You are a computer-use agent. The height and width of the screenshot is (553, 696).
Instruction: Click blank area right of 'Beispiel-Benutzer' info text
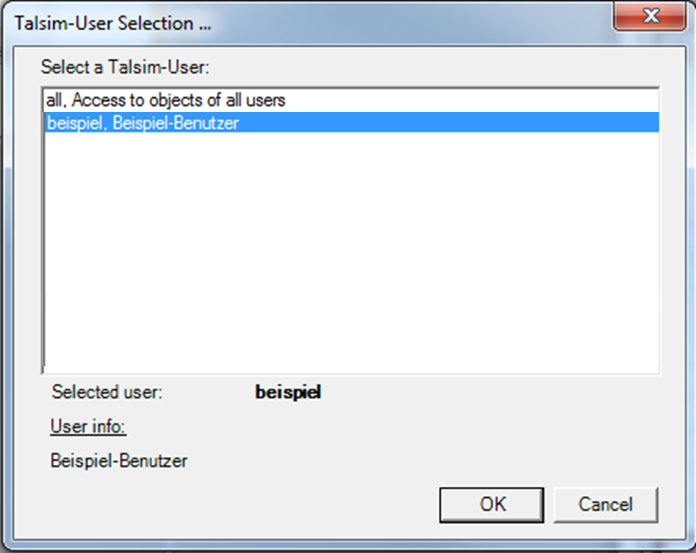coord(400,461)
